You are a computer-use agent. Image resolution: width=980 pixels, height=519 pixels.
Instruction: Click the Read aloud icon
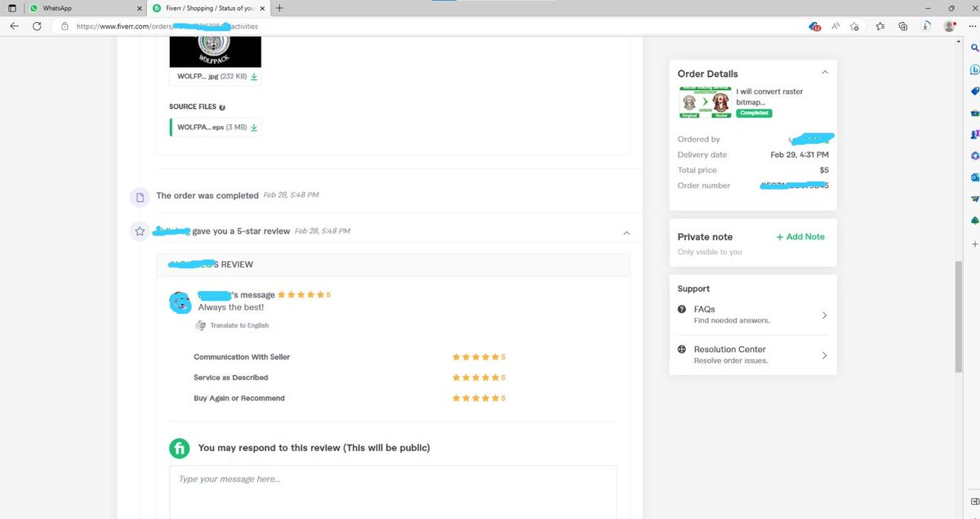click(x=835, y=26)
